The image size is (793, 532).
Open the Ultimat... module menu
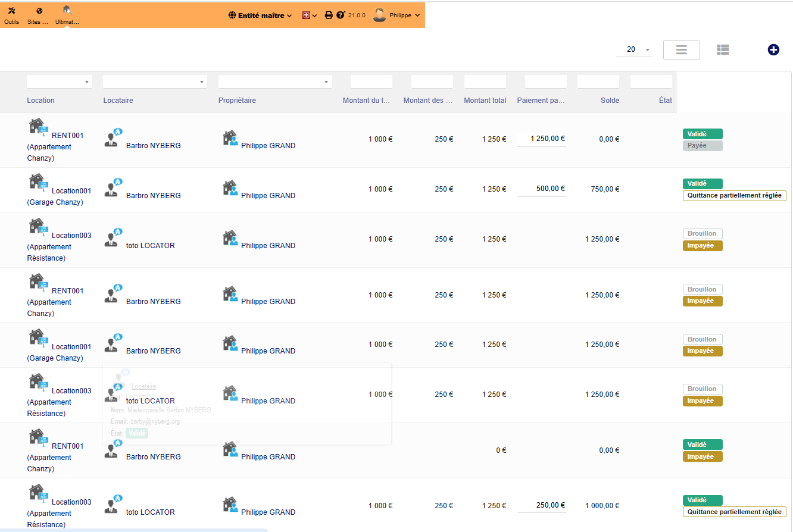click(x=67, y=15)
